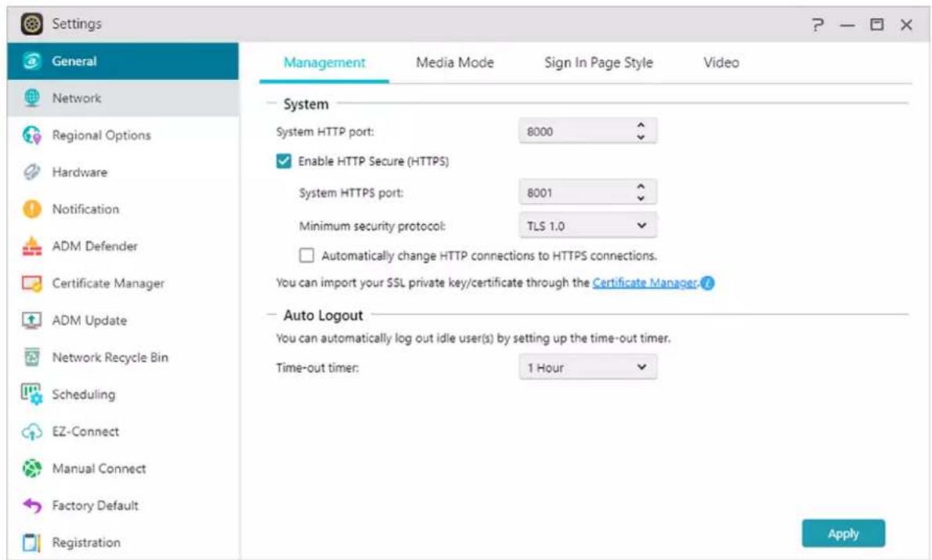Image resolution: width=932 pixels, height=560 pixels.
Task: Open the Video tab
Action: [x=721, y=63]
